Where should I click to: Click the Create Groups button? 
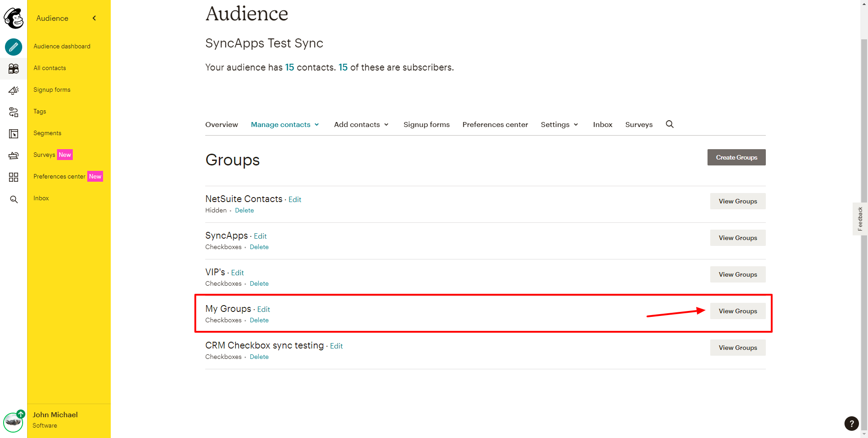click(x=736, y=157)
